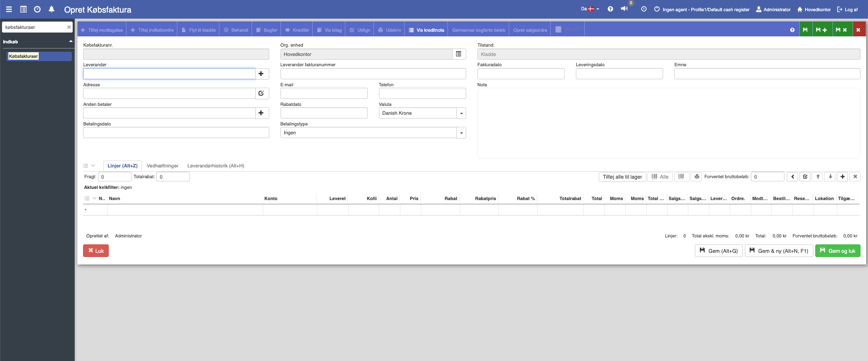Image resolution: width=868 pixels, height=361 pixels.
Task: Open the dashboard gauge icon
Action: pos(37,9)
